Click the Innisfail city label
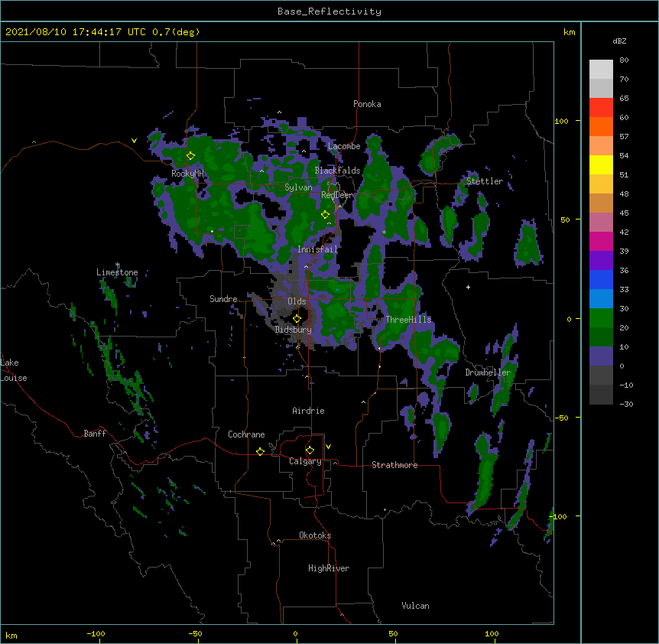 pos(318,249)
